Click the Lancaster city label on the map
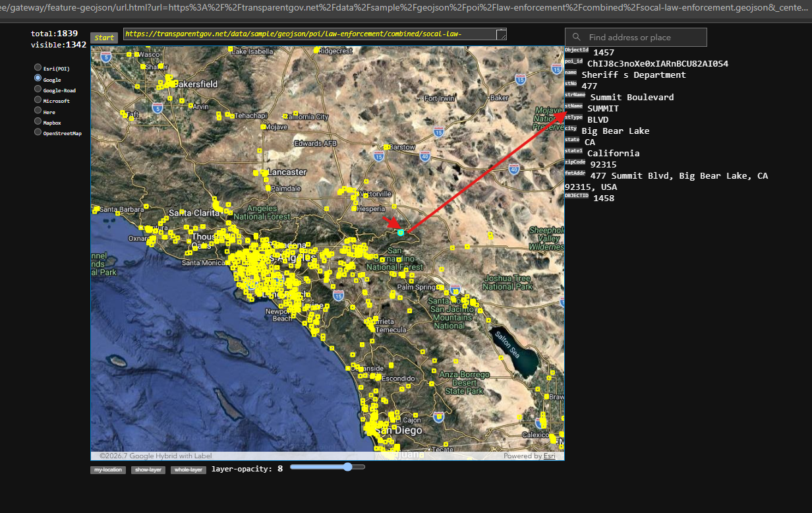 tap(287, 172)
